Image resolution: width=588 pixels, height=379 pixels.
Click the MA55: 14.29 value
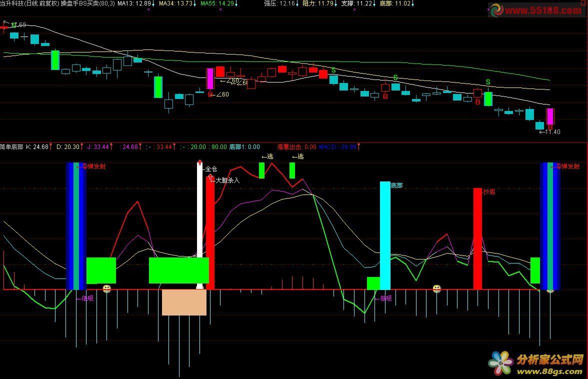[x=217, y=3]
